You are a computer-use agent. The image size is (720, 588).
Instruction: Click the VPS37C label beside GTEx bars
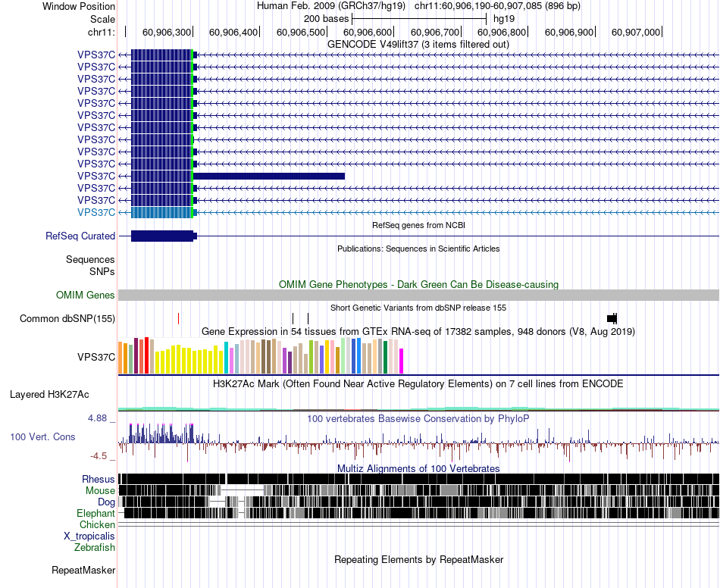96,357
